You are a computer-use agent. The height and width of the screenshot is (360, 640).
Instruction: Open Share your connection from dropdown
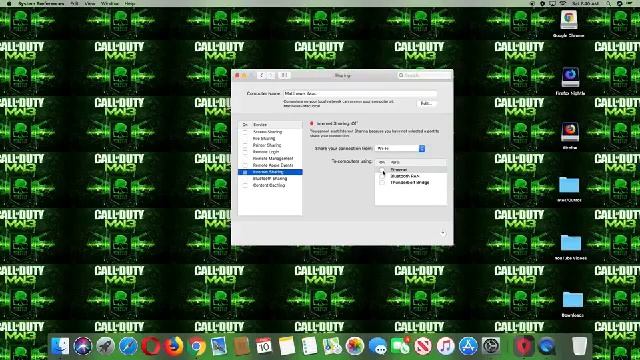[x=400, y=148]
